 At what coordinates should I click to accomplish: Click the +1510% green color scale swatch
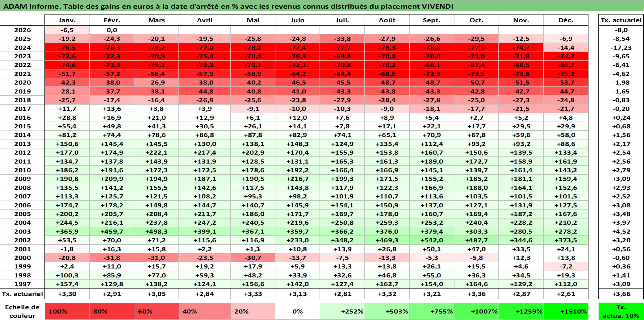566,311
